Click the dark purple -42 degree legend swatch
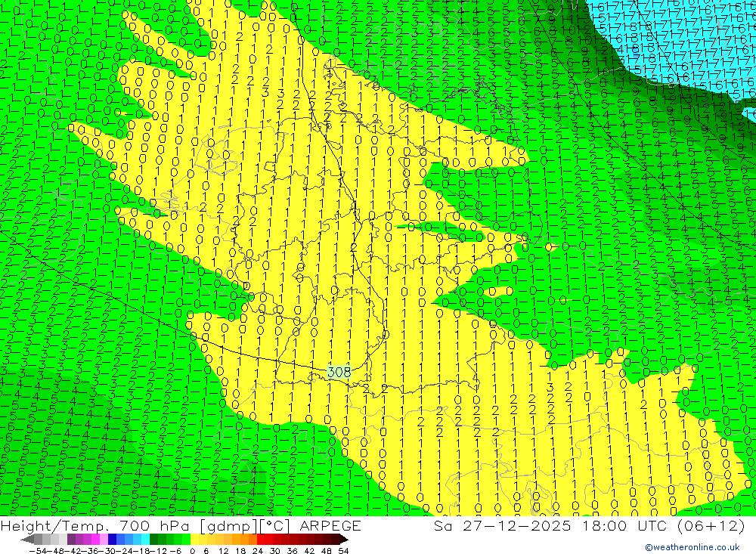756x554 pixels. (71, 540)
